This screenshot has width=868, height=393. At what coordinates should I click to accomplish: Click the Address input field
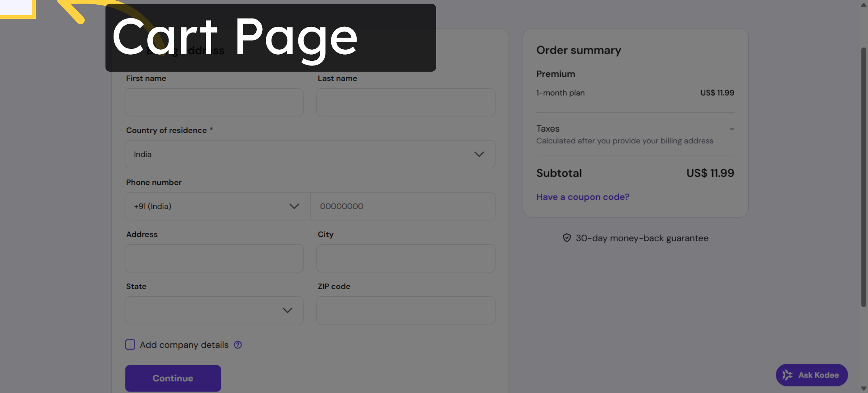click(x=214, y=258)
